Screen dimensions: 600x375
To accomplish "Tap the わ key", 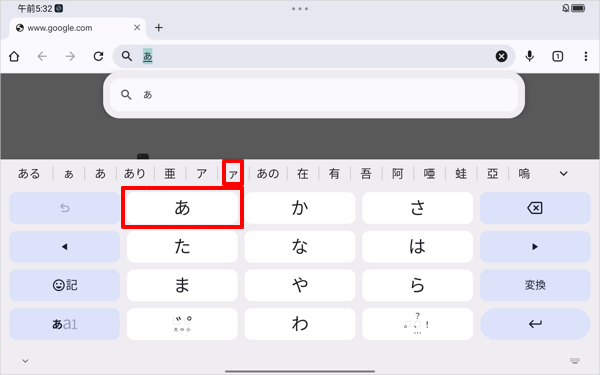I will tap(300, 324).
